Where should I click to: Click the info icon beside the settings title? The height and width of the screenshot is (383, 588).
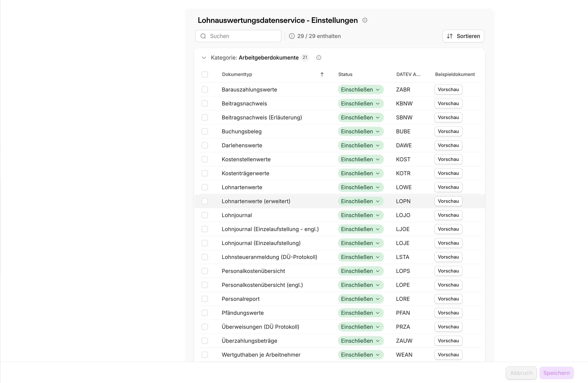[x=365, y=20]
